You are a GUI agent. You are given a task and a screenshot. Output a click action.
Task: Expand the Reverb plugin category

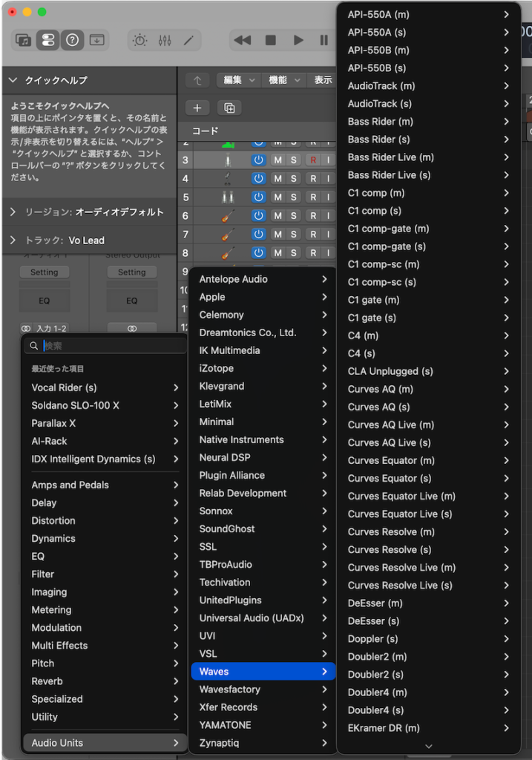tap(105, 681)
